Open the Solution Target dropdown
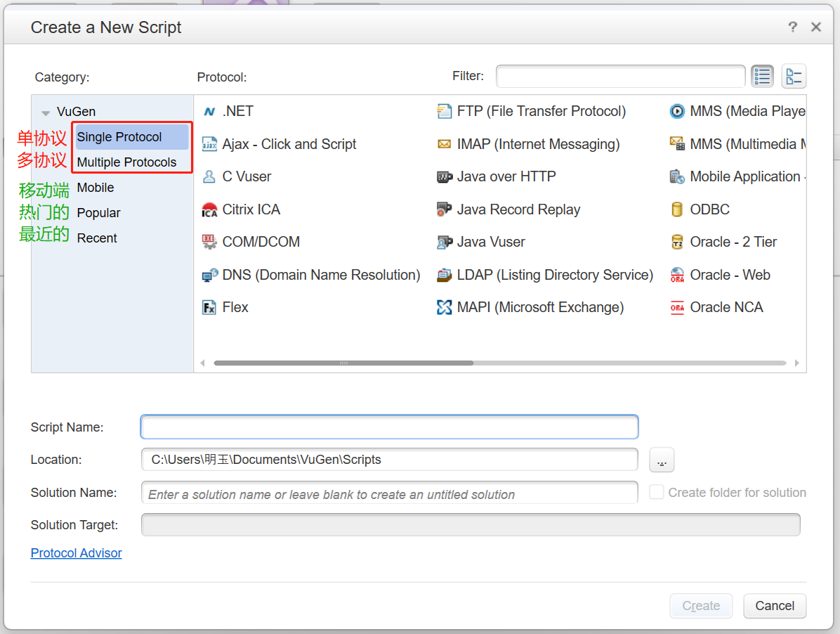 (x=471, y=524)
